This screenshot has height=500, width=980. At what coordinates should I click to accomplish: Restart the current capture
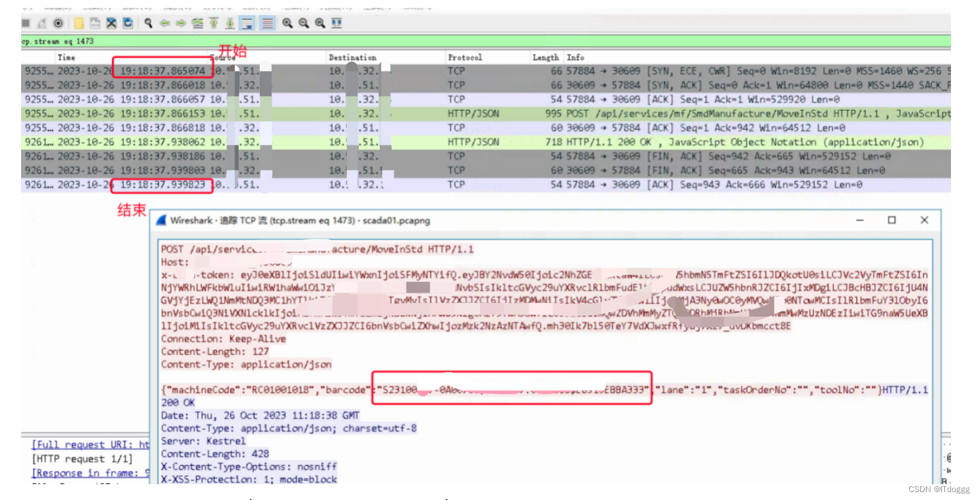tap(42, 23)
